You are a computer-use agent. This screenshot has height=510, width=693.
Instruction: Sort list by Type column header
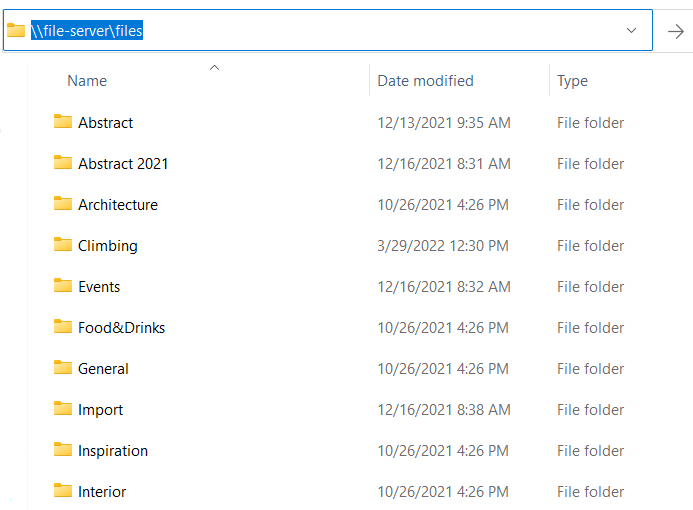(x=572, y=81)
